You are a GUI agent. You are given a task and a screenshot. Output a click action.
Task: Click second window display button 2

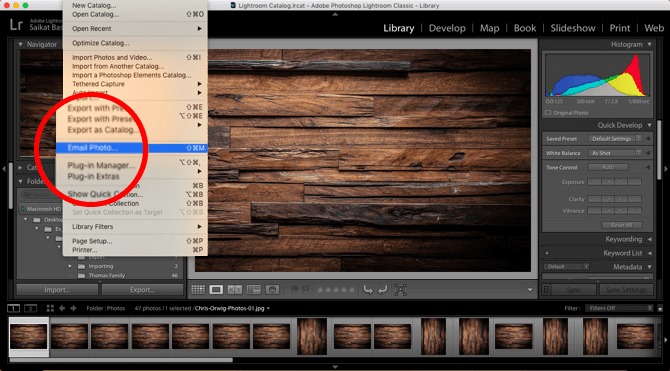click(31, 308)
